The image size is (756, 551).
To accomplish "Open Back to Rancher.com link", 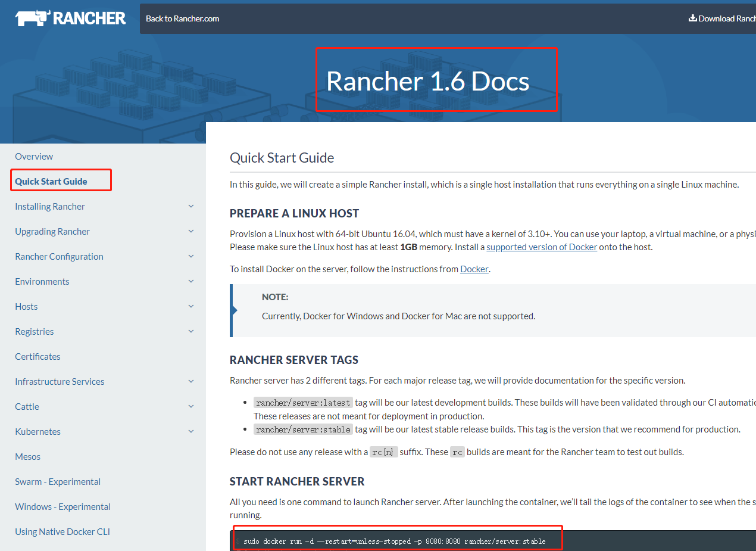I will (182, 18).
